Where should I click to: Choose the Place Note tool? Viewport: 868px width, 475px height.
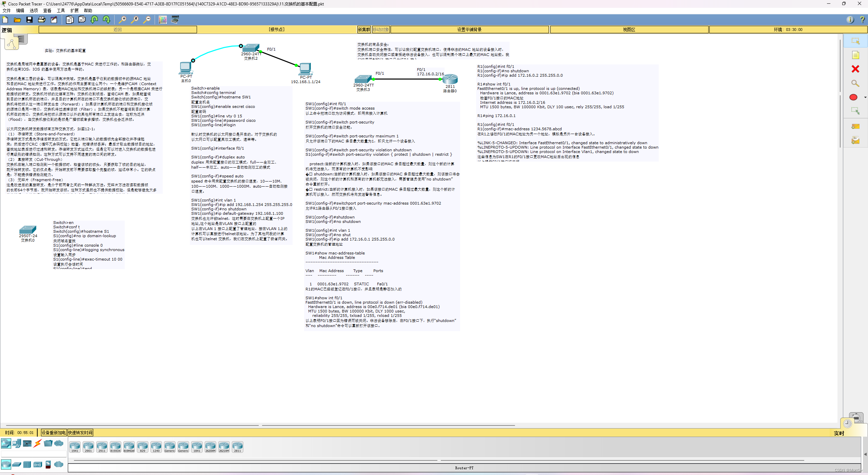click(x=855, y=55)
